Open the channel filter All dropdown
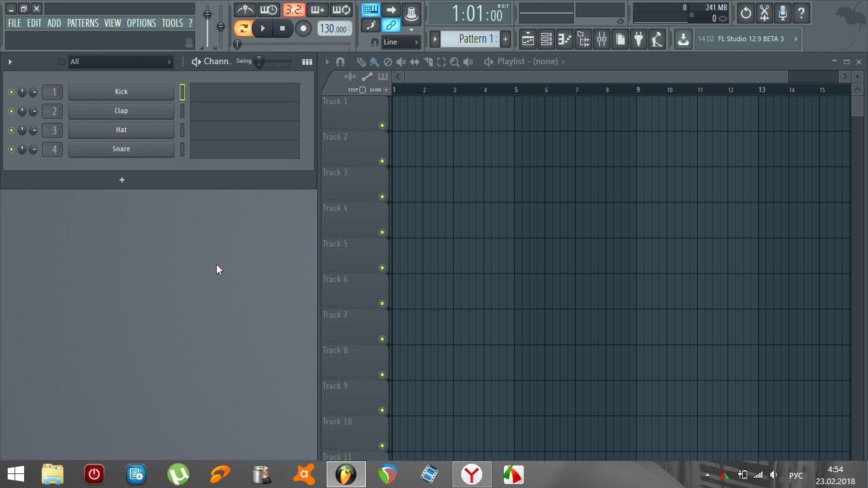This screenshot has width=868, height=488. (121, 62)
